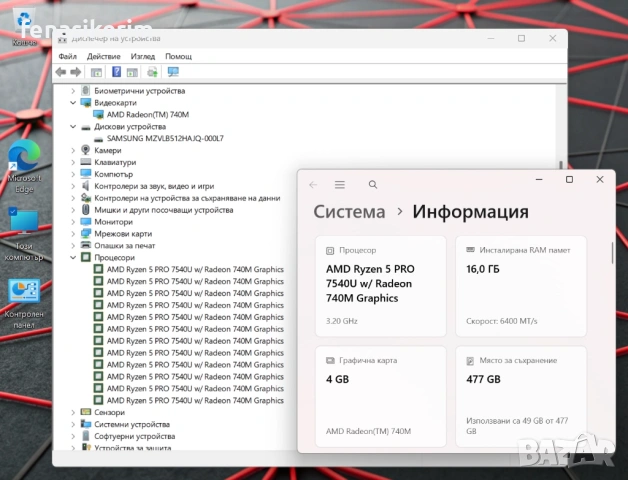Click the Процесор info card
628x480 pixels.
(381, 286)
